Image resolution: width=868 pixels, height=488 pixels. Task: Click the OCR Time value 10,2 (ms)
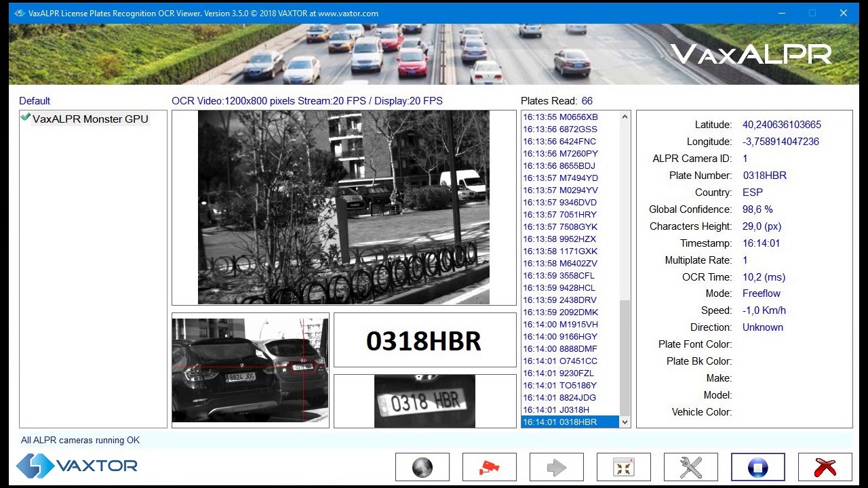coord(764,277)
